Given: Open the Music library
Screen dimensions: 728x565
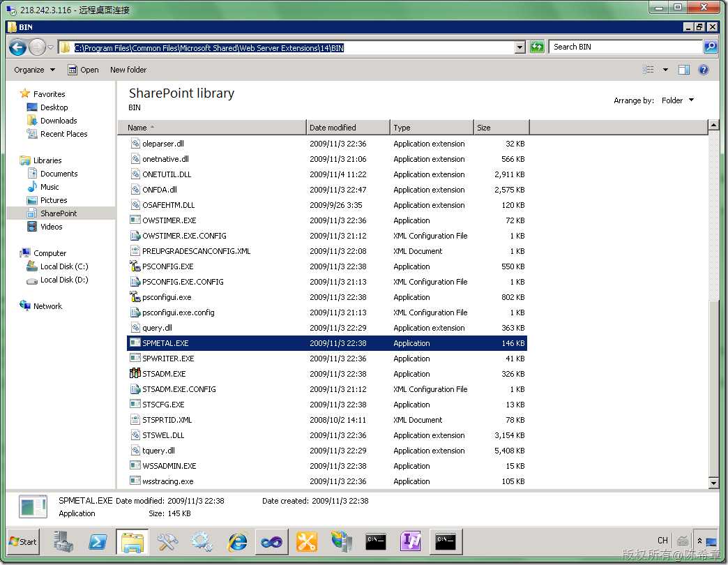Looking at the screenshot, I should click(50, 187).
